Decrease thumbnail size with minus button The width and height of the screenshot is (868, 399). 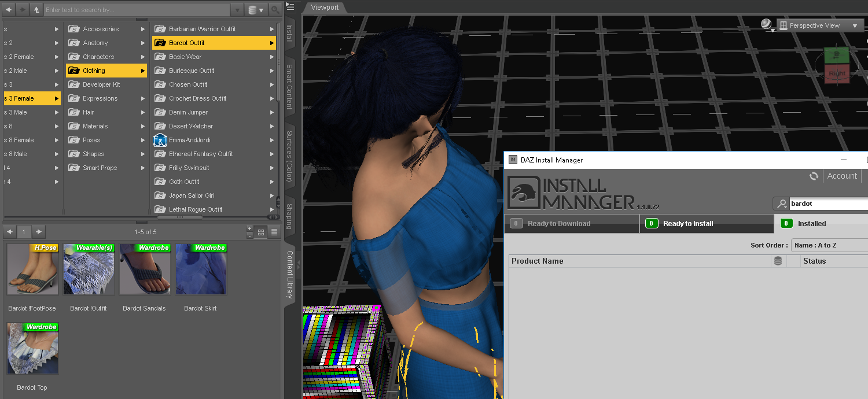(249, 235)
